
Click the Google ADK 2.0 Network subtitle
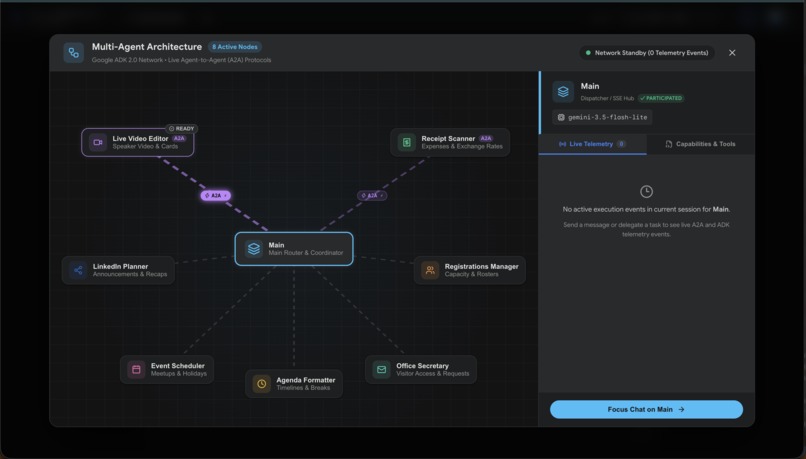(x=181, y=60)
